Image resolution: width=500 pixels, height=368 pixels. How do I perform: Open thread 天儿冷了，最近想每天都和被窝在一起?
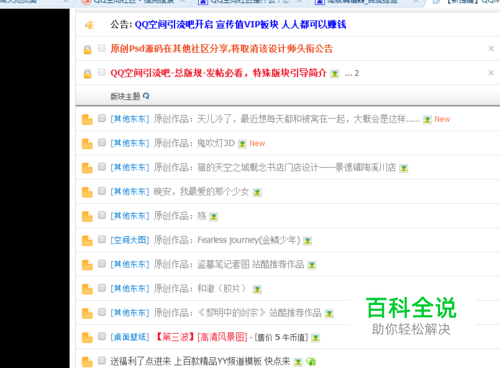tap(286, 119)
